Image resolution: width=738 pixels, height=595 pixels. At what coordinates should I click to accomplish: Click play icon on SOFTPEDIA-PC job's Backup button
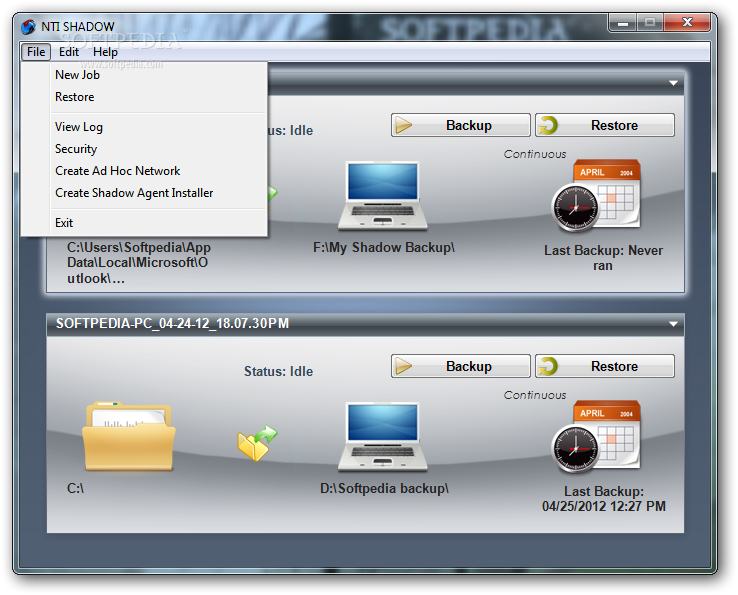click(x=403, y=366)
